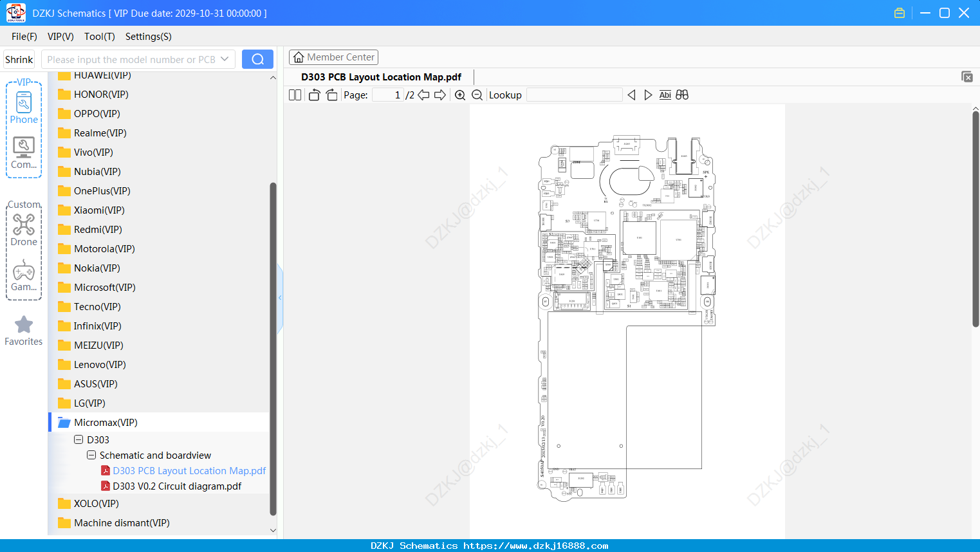Expand the Nokia(VIP) folder
This screenshot has height=552, width=980.
click(x=89, y=268)
